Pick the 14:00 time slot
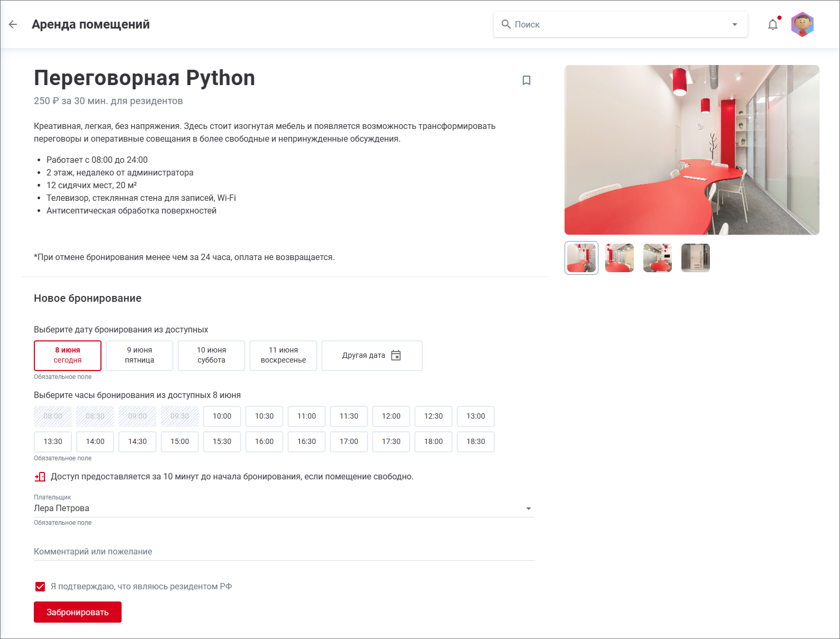Viewport: 840px width, 639px height. click(95, 442)
